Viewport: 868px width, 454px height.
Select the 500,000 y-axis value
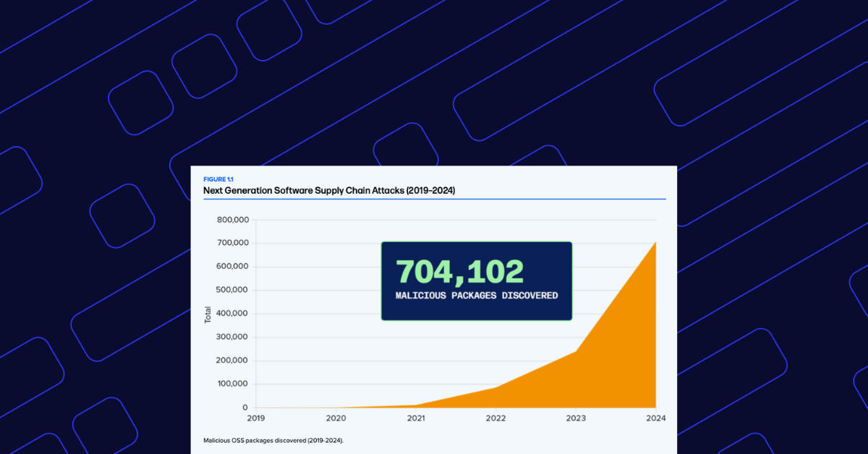click(233, 290)
